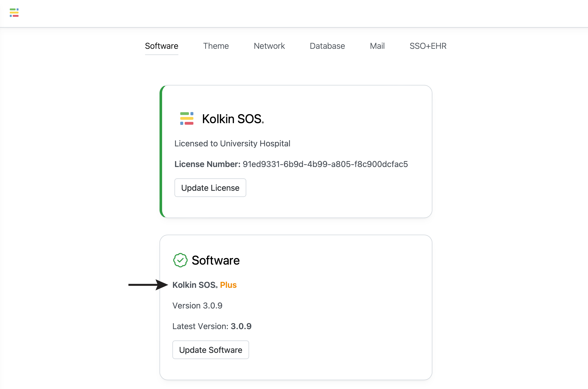Select the Mail tab
This screenshot has height=389, width=588.
click(x=377, y=46)
